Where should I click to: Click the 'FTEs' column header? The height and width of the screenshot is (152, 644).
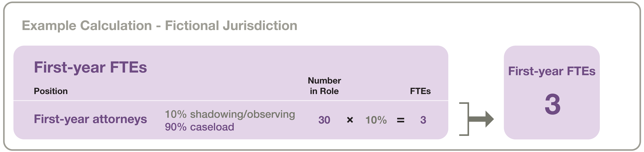[420, 91]
